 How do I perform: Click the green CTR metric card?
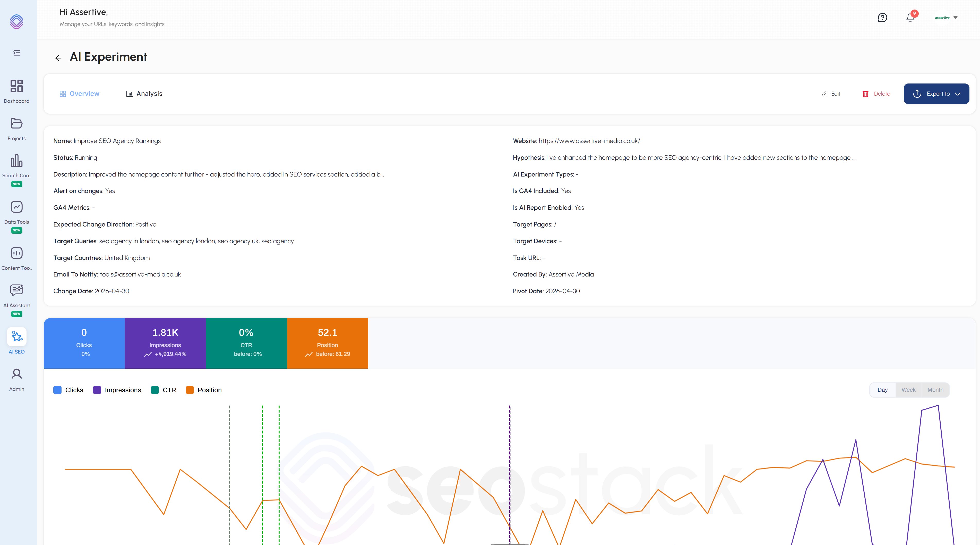click(x=246, y=343)
